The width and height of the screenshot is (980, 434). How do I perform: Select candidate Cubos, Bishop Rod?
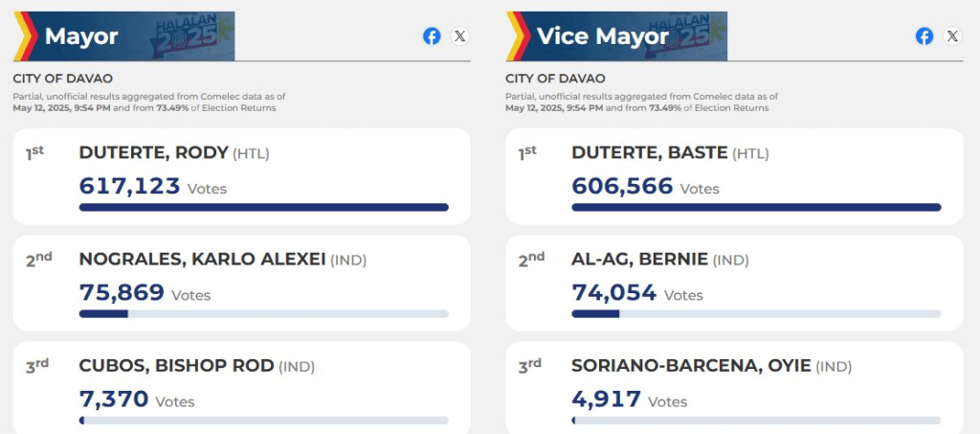tap(176, 365)
